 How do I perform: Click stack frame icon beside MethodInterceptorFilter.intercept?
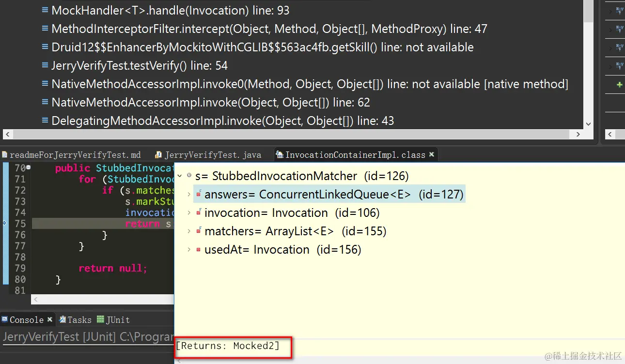(x=45, y=29)
